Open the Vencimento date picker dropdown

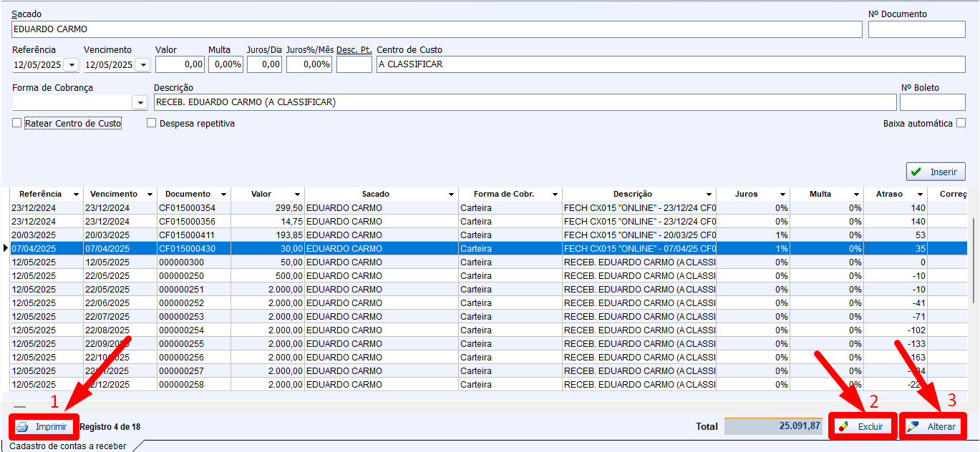tap(142, 65)
